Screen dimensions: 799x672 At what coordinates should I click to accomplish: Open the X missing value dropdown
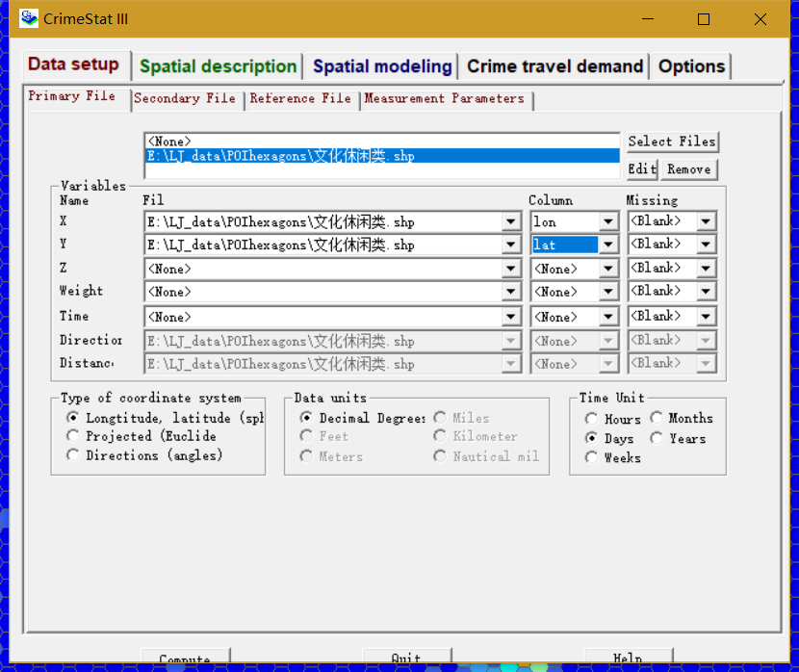click(x=706, y=221)
